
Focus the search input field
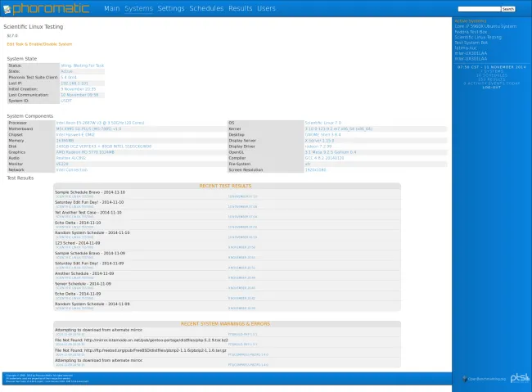point(479,9)
